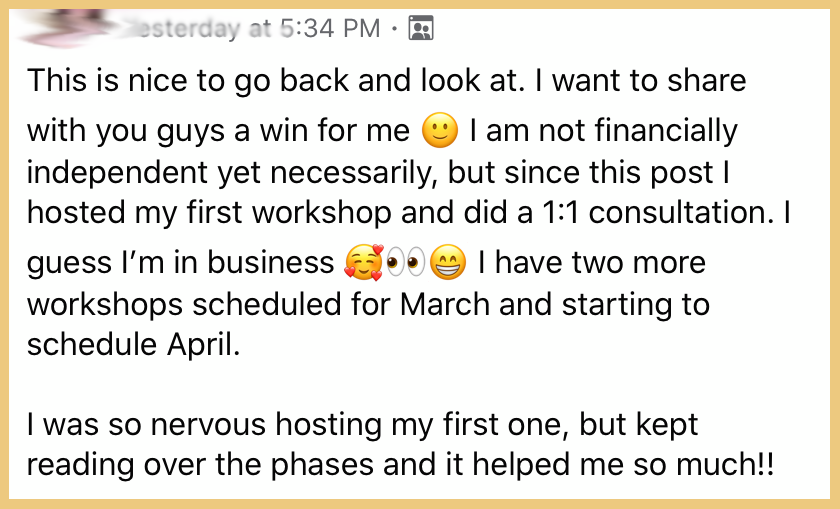Viewport: 840px width, 509px height.
Task: Click the slightly smiling face emoji
Action: pos(440,131)
